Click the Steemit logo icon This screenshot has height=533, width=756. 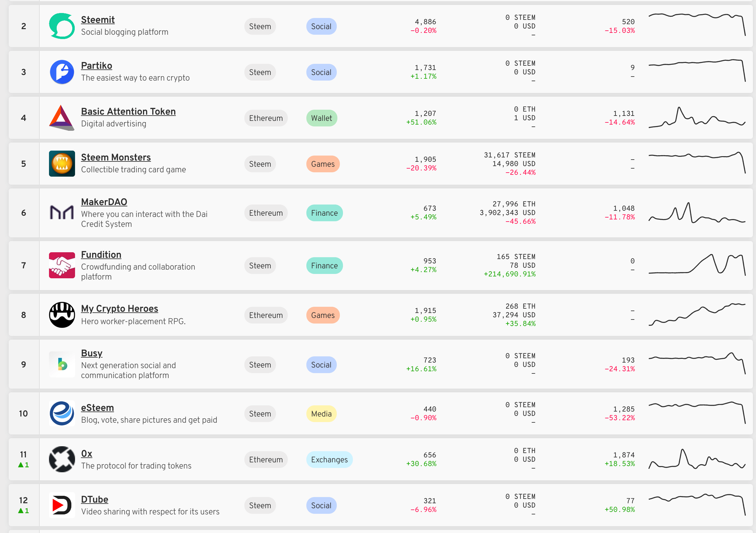pos(62,26)
